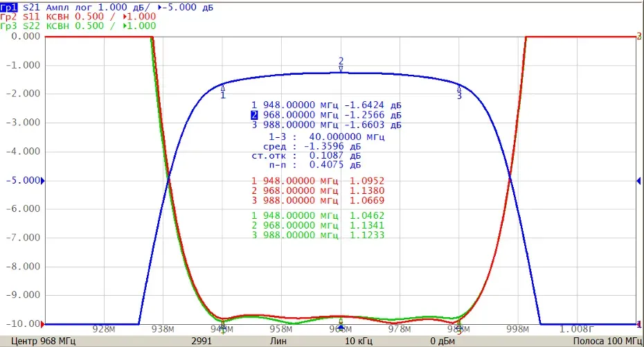
Task: Click the сред : -1.3596 дБ statistic
Action: point(312,146)
